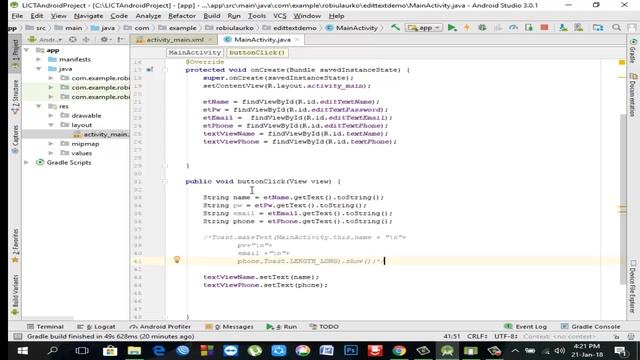Image resolution: width=640 pixels, height=360 pixels.
Task: Open the Favorites side panel
Action: (16, 246)
